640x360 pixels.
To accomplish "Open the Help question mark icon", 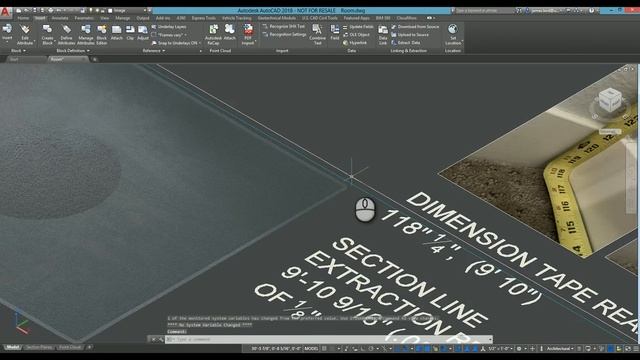I will pos(591,11).
